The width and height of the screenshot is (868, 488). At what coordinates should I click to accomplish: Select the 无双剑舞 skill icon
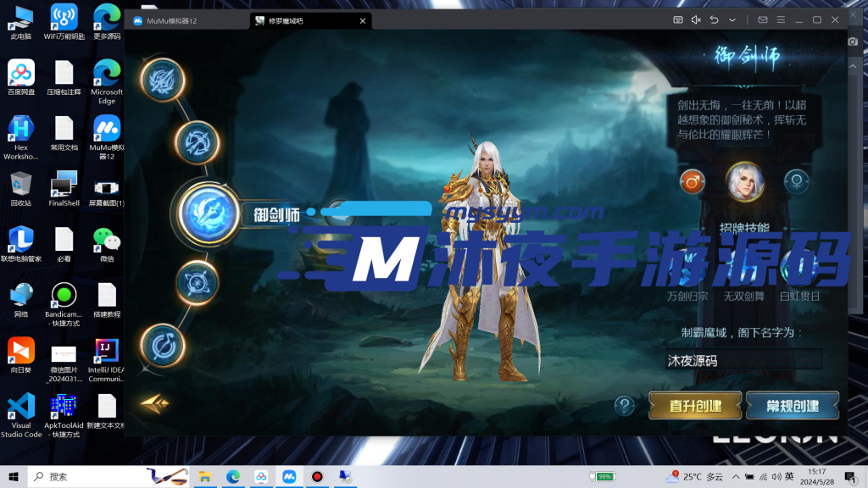tap(744, 267)
